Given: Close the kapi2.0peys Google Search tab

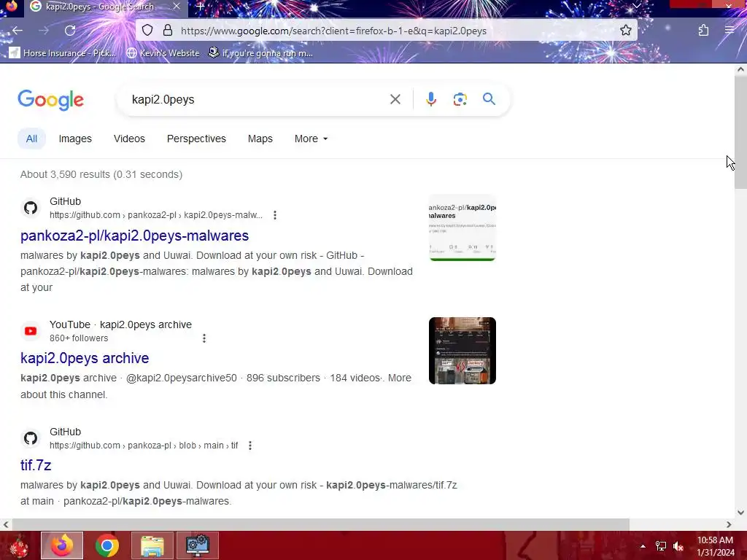Looking at the screenshot, I should 177,7.
